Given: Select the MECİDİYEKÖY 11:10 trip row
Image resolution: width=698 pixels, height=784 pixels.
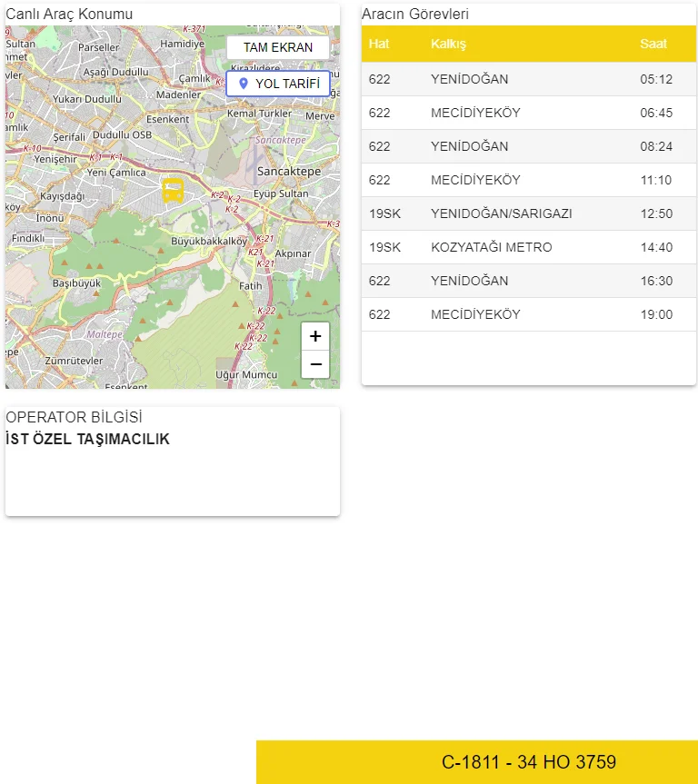Looking at the screenshot, I should click(x=528, y=180).
